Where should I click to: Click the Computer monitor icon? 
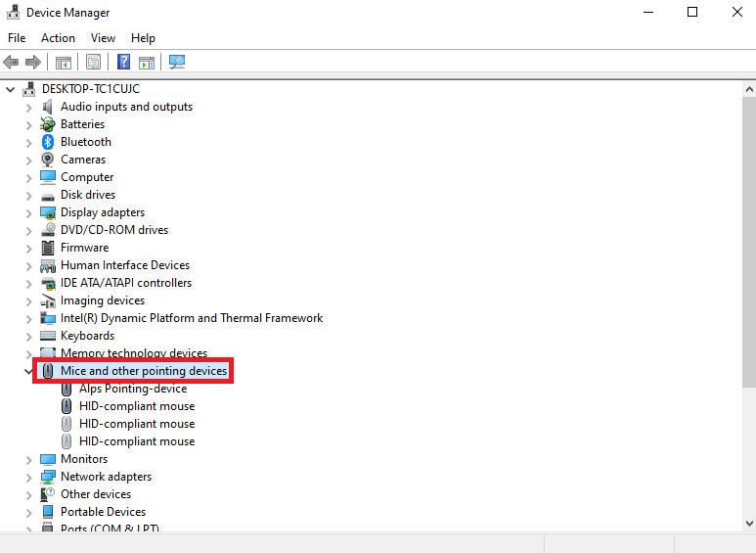(48, 177)
